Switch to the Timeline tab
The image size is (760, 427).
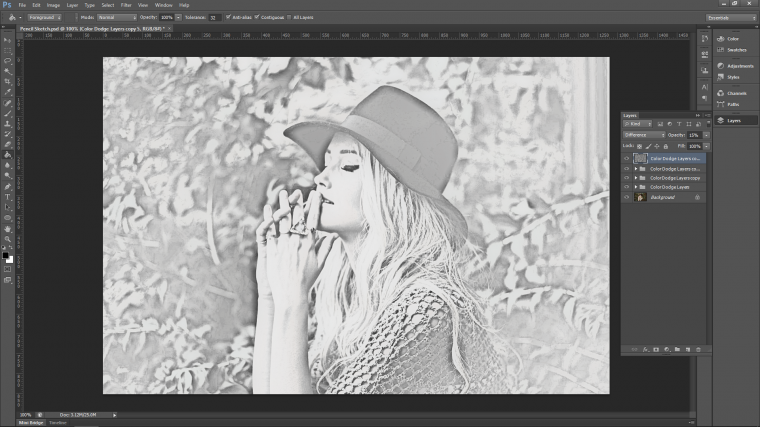tap(58, 423)
